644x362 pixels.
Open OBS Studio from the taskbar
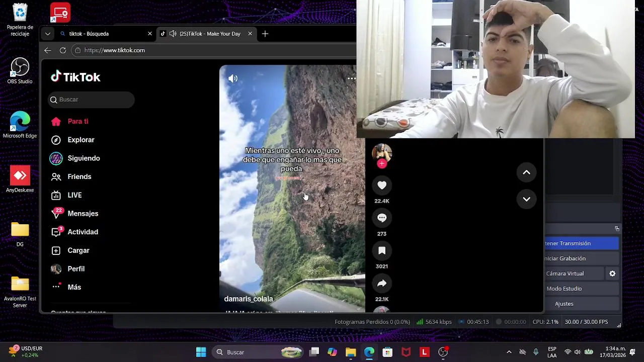[x=443, y=352]
